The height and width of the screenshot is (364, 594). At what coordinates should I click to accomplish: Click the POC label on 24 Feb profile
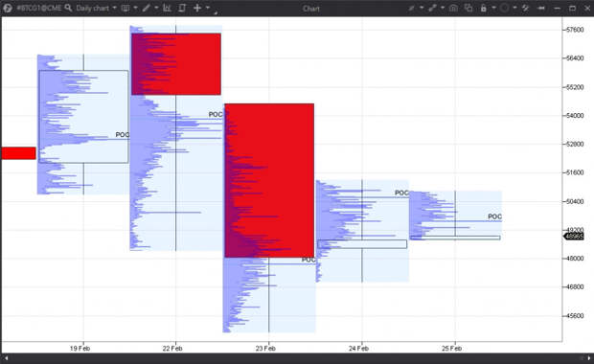(401, 193)
